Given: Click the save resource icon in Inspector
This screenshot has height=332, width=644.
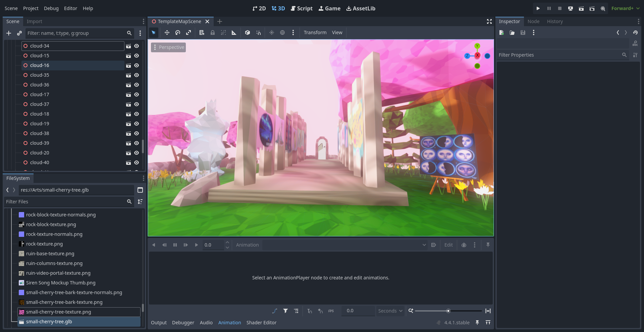Looking at the screenshot, I should click(x=523, y=32).
